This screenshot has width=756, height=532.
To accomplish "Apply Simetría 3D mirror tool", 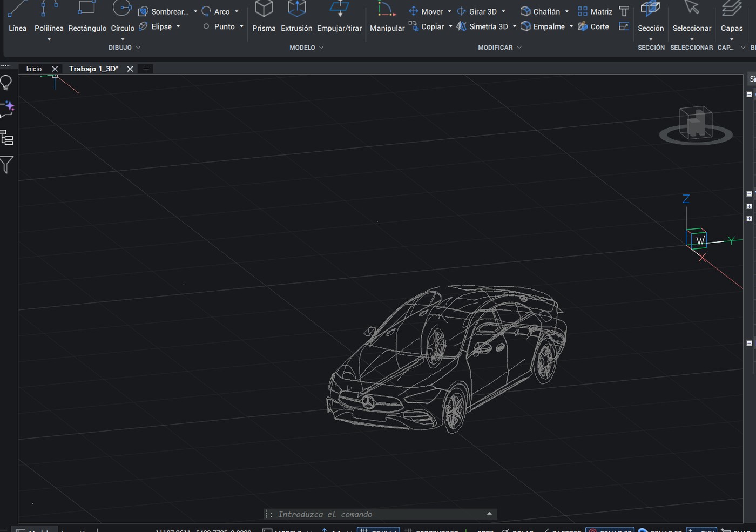I will [482, 26].
